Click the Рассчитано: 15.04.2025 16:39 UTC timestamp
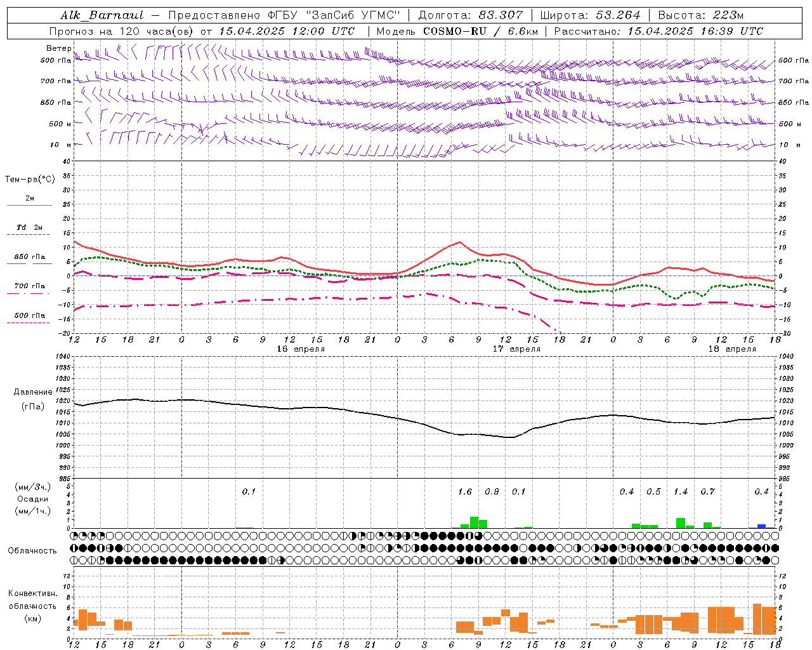 click(x=658, y=31)
